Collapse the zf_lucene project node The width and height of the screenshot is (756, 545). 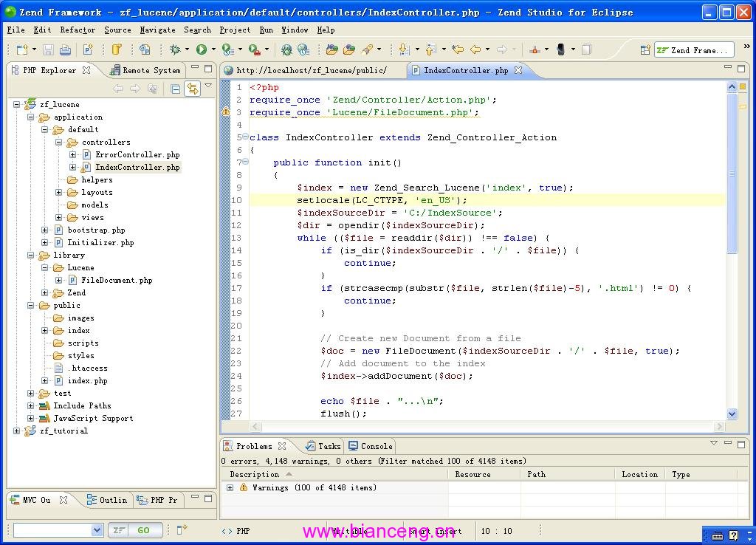click(17, 104)
